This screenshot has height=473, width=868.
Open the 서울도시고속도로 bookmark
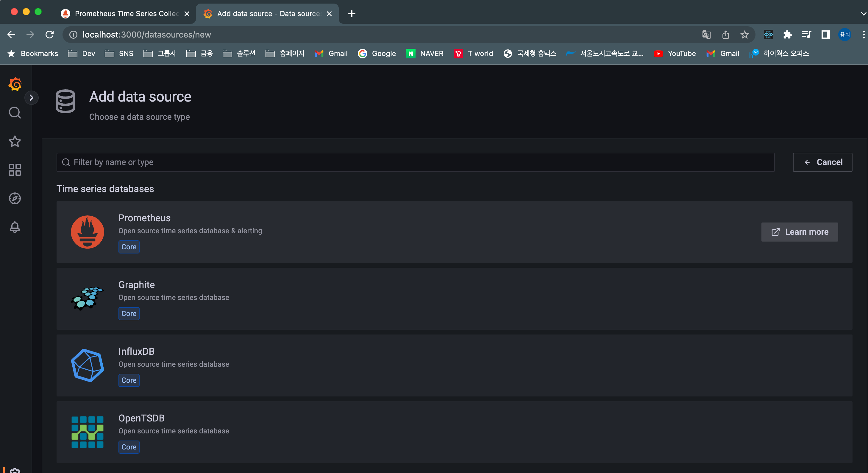coord(605,54)
